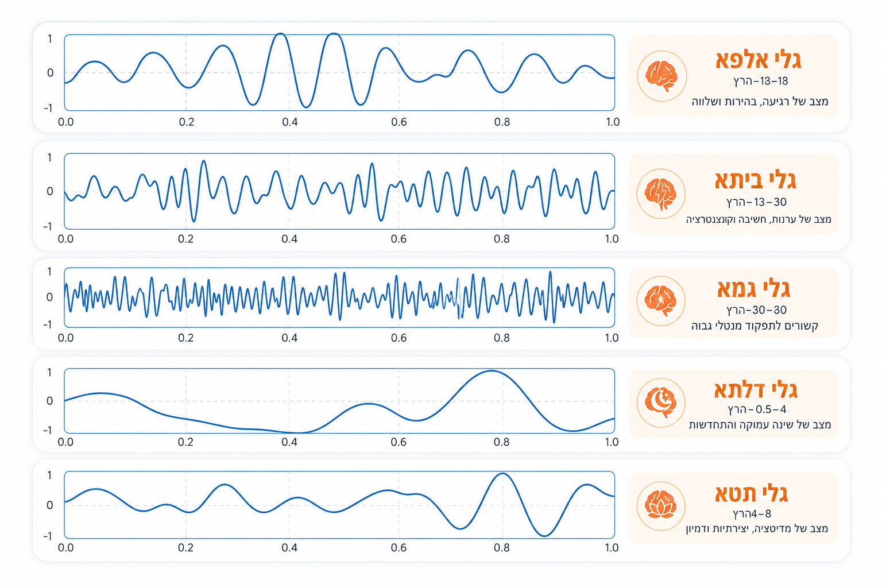Click the text קשורים לתפקוד מנטלי גבוה
Image resolution: width=882 pixels, height=588 pixels.
(755, 326)
